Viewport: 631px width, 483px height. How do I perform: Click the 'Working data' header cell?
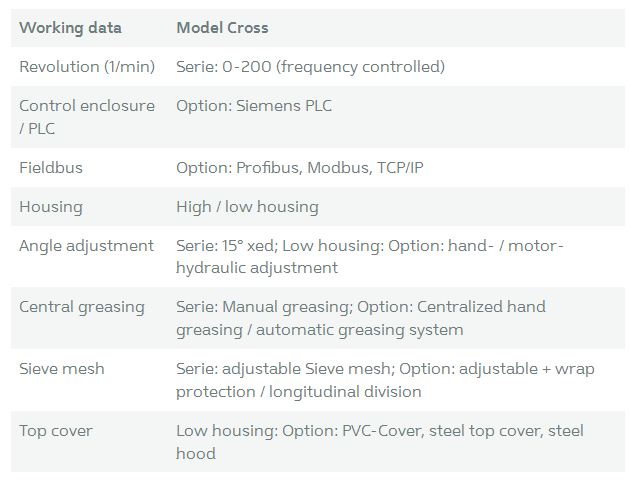(70, 28)
